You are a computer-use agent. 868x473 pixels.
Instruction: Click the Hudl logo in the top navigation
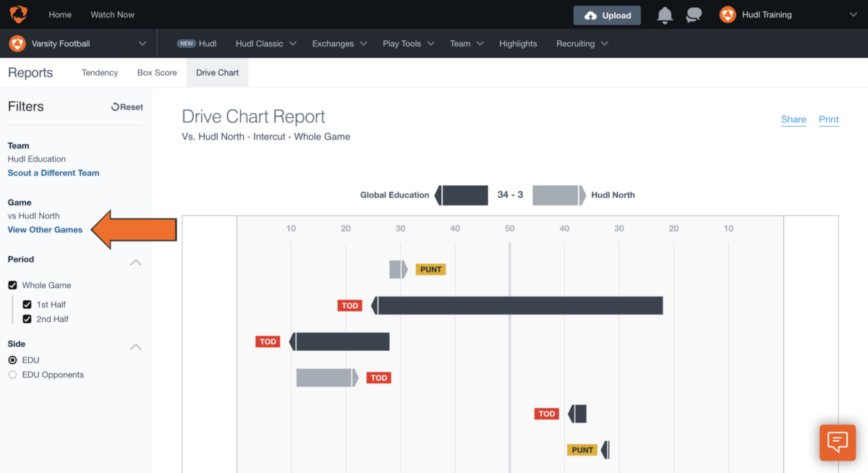pos(18,14)
